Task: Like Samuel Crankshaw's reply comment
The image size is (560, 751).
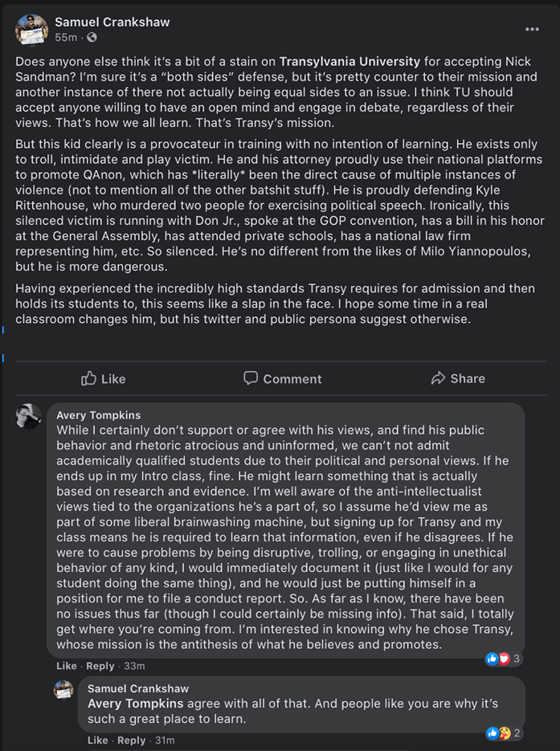Action: [98, 740]
